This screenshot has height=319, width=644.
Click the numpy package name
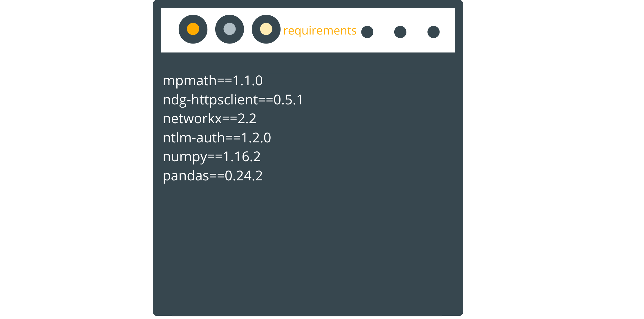pos(185,157)
